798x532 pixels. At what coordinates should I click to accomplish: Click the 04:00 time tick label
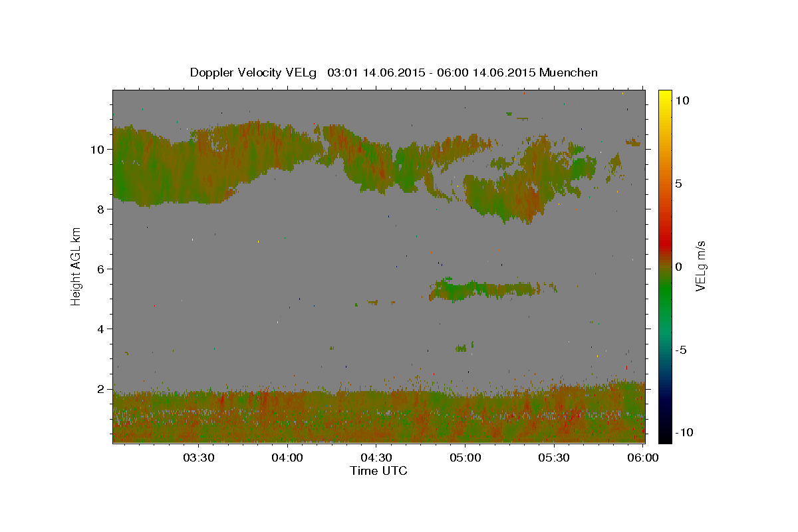288,458
